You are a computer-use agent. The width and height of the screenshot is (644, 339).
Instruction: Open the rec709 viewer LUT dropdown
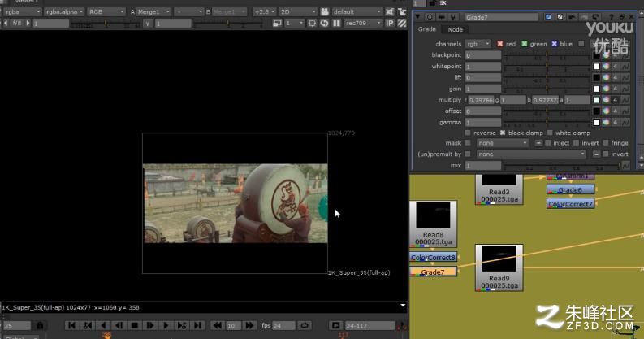[x=363, y=23]
